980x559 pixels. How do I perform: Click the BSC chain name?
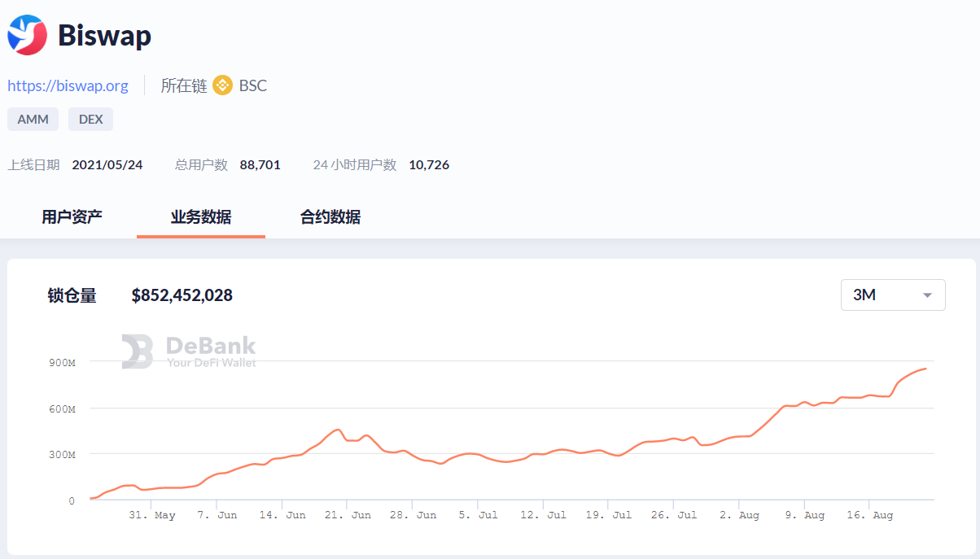(252, 85)
